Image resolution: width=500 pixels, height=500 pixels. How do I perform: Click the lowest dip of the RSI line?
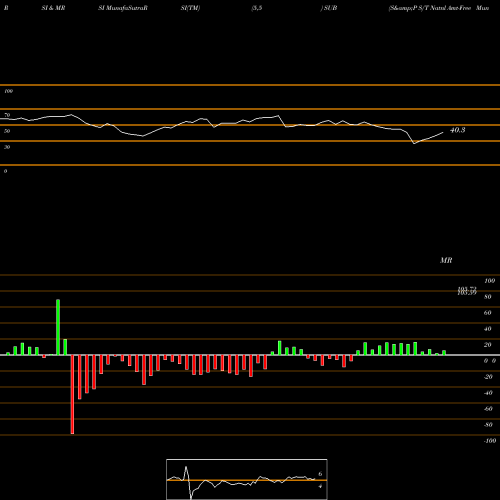[414, 143]
